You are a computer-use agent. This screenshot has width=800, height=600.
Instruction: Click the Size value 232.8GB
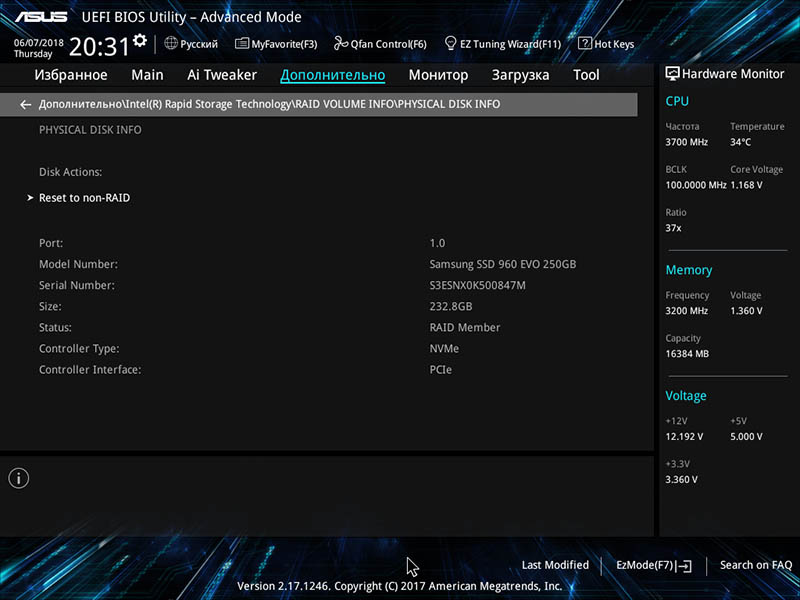(451, 307)
